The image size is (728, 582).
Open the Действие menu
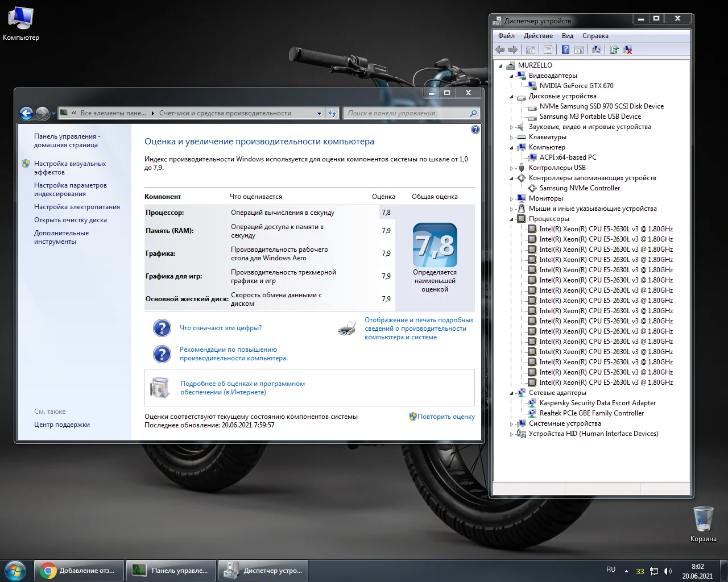tap(537, 36)
